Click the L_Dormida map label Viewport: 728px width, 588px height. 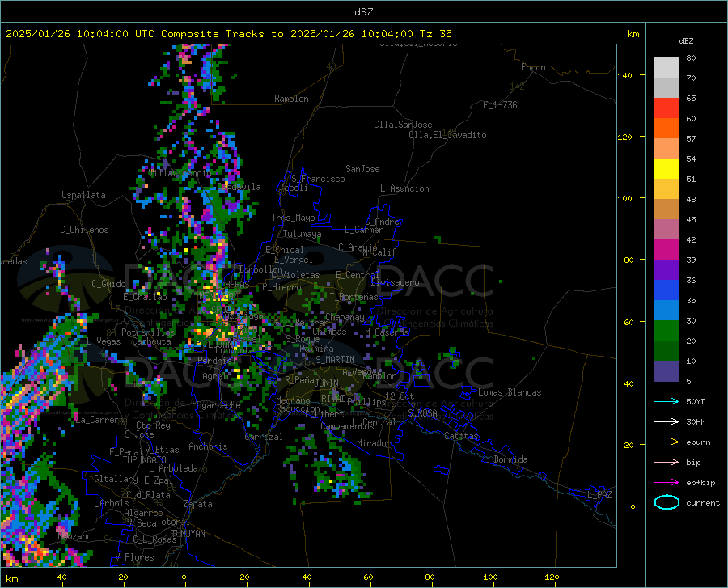click(505, 459)
